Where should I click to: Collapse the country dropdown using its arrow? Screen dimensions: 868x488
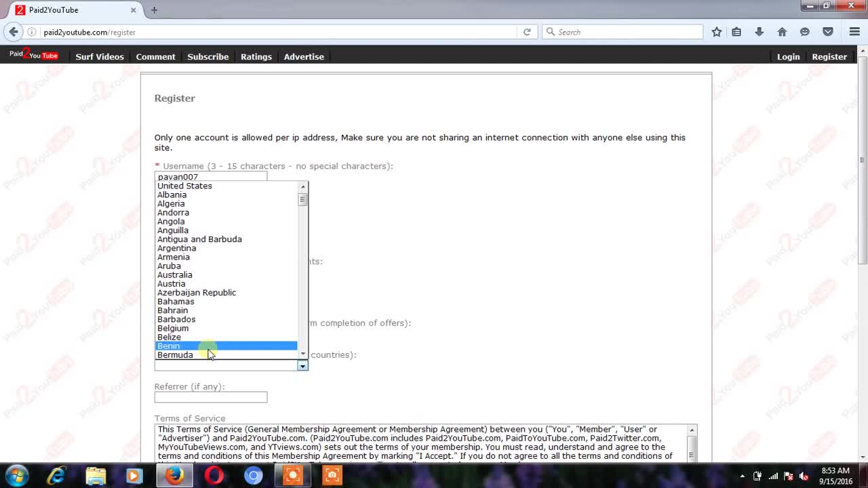tap(302, 365)
